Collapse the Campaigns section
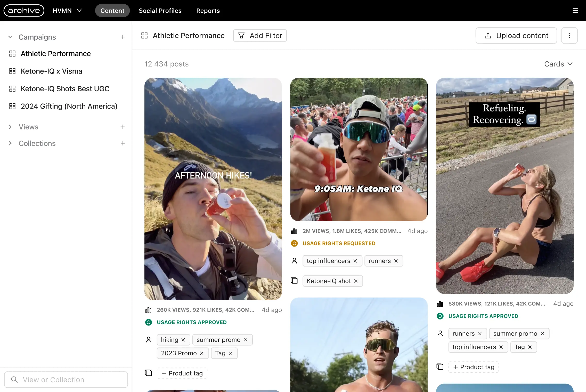The image size is (586, 392). 10,37
